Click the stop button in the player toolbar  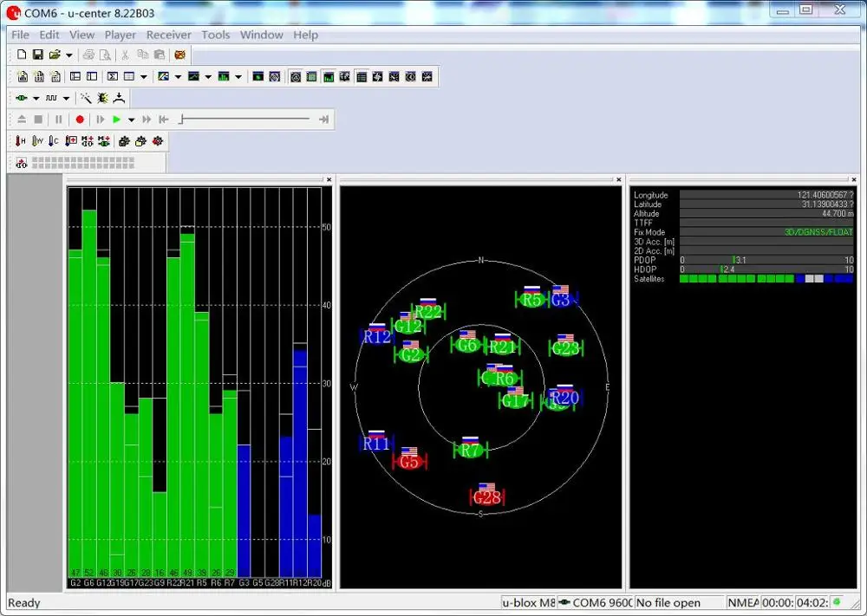(x=38, y=120)
